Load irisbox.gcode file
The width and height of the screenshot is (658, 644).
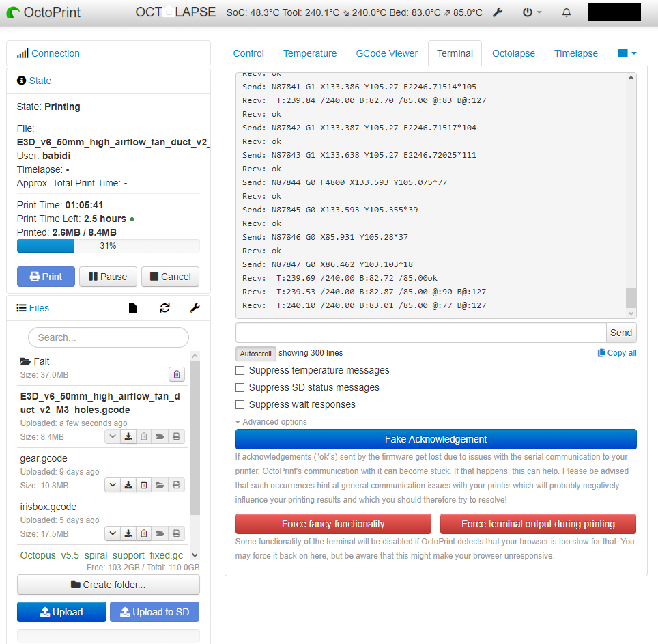(160, 533)
